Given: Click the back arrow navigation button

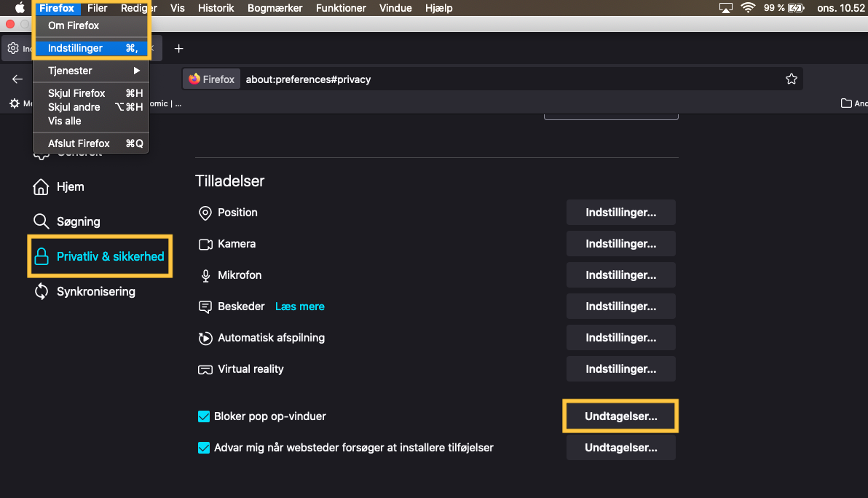Looking at the screenshot, I should (x=17, y=79).
